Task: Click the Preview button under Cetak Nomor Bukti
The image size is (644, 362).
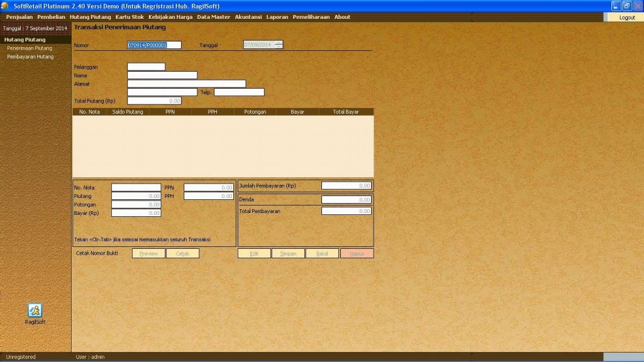Action: coord(148,253)
